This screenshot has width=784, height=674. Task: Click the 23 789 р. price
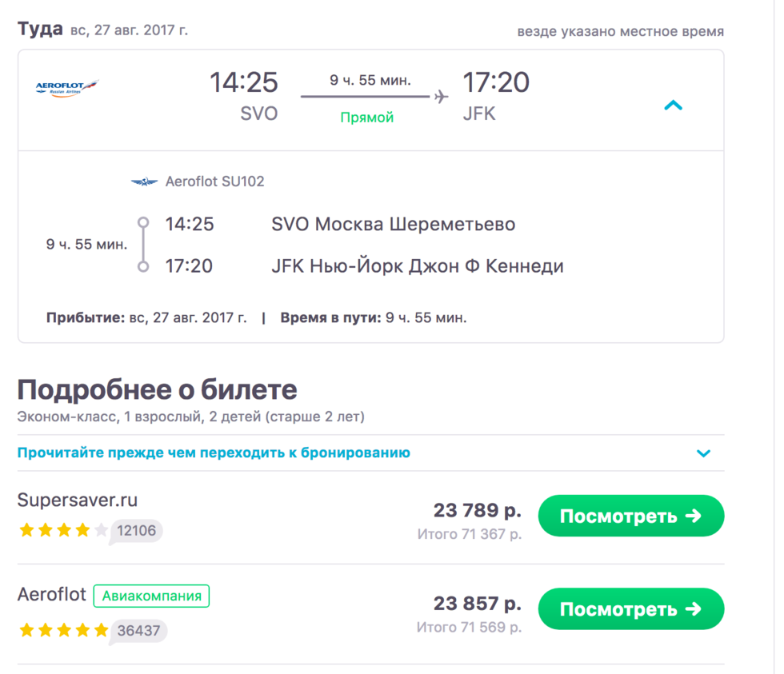tap(478, 510)
